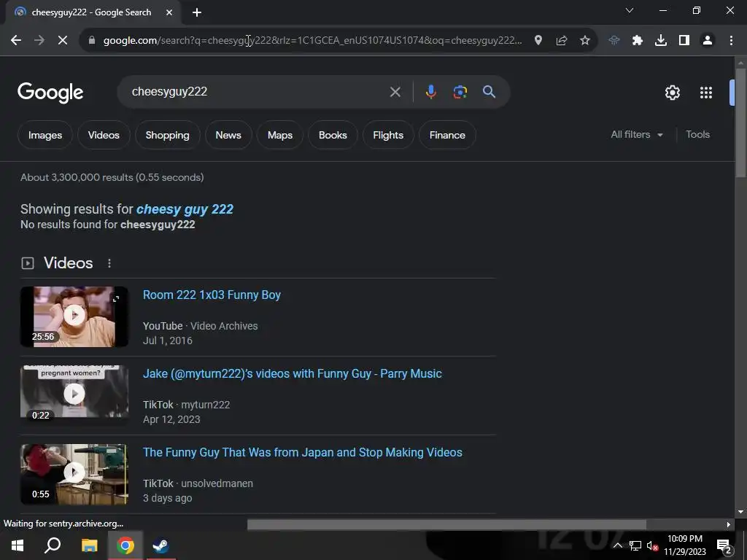Image resolution: width=747 pixels, height=560 pixels.
Task: Open the Windows Start menu
Action: [x=18, y=545]
